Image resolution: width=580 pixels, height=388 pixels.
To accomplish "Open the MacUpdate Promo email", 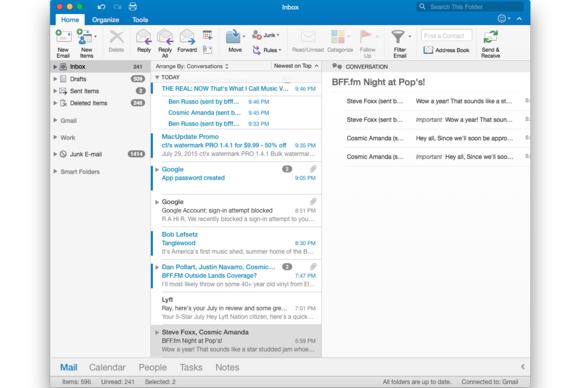I will pyautogui.click(x=236, y=145).
